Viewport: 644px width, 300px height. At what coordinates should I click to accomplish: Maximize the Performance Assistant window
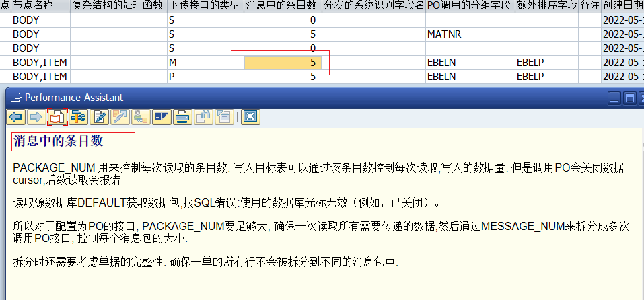(x=629, y=98)
